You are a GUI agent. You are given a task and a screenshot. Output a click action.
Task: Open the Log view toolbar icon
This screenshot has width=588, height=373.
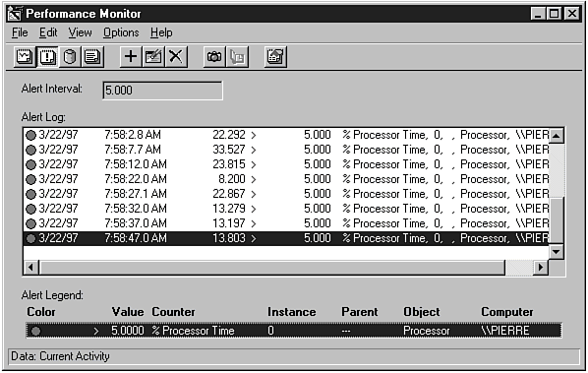point(70,57)
